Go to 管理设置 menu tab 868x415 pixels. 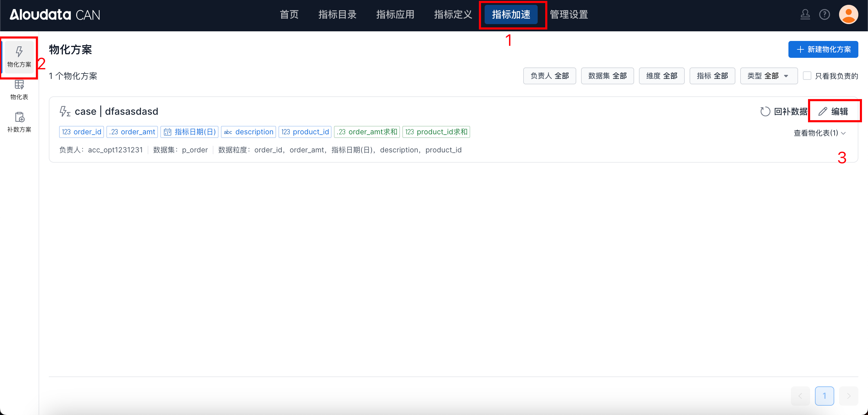[569, 14]
